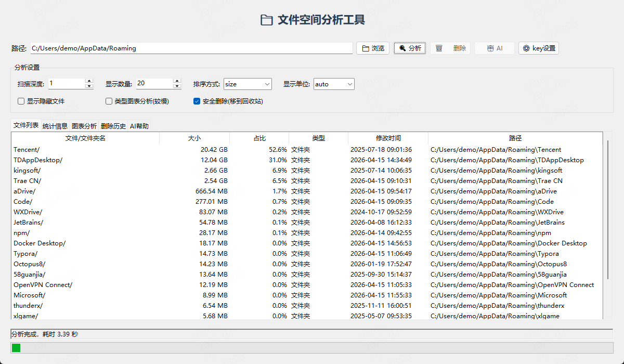Open the 显示单位 auto dropdown

[x=334, y=84]
